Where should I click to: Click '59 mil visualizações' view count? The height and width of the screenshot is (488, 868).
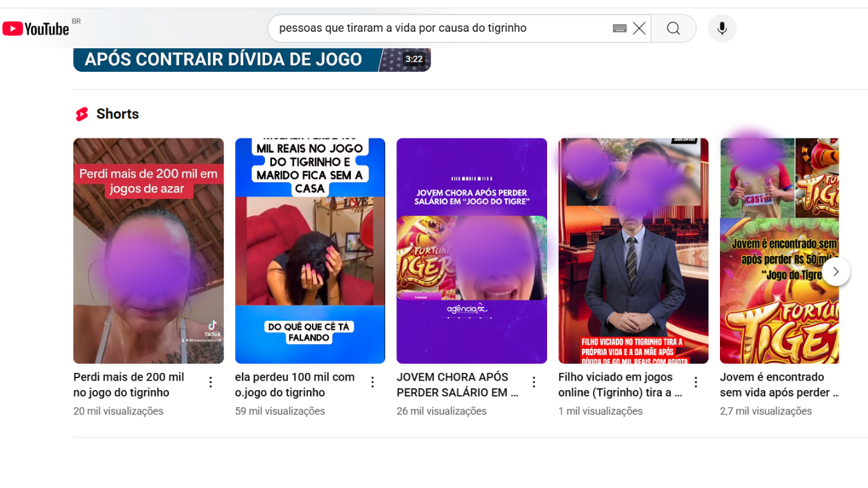tap(280, 411)
